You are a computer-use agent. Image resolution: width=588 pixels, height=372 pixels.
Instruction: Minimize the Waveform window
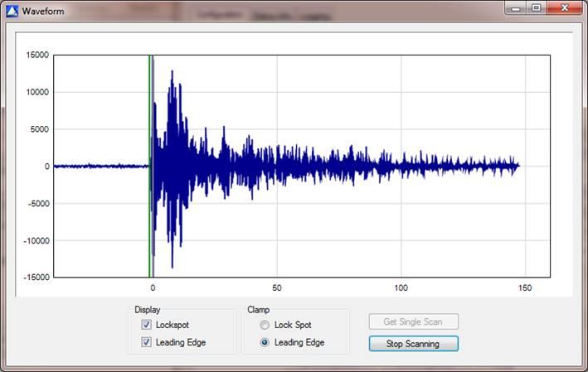pos(516,7)
